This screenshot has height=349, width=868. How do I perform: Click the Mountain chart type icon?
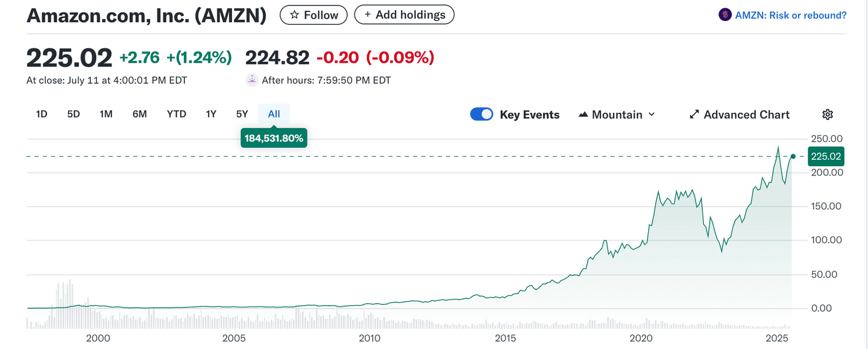click(583, 115)
